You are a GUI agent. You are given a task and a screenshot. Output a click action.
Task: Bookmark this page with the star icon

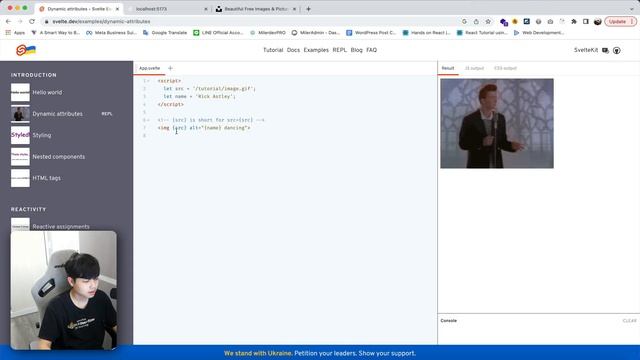[x=488, y=21]
